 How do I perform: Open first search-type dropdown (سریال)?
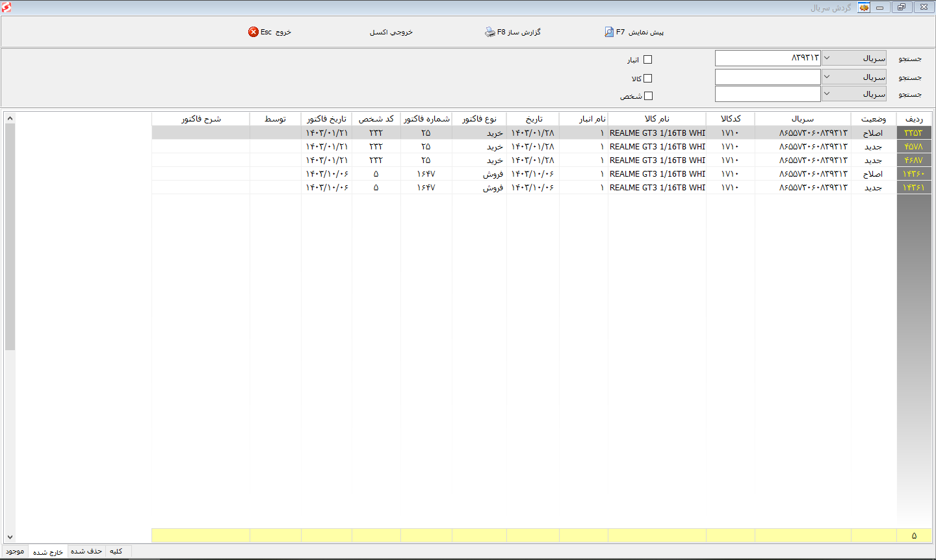(x=854, y=58)
